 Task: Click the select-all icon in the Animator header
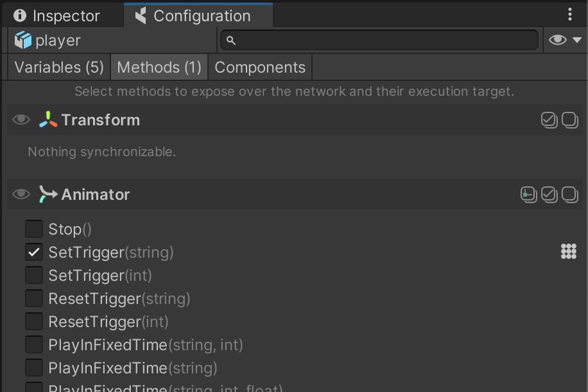(x=549, y=194)
